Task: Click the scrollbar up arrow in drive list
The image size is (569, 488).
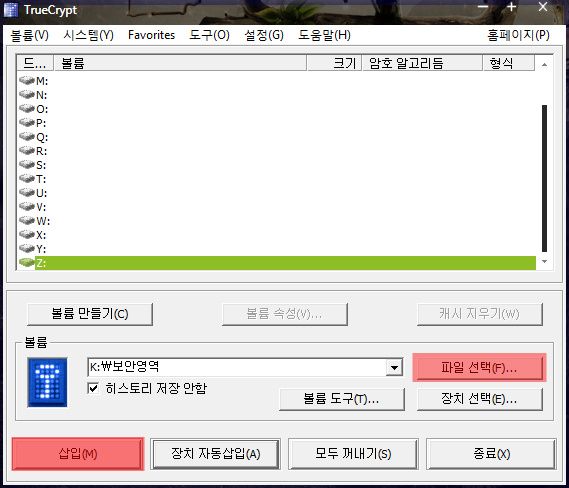Action: 544,65
